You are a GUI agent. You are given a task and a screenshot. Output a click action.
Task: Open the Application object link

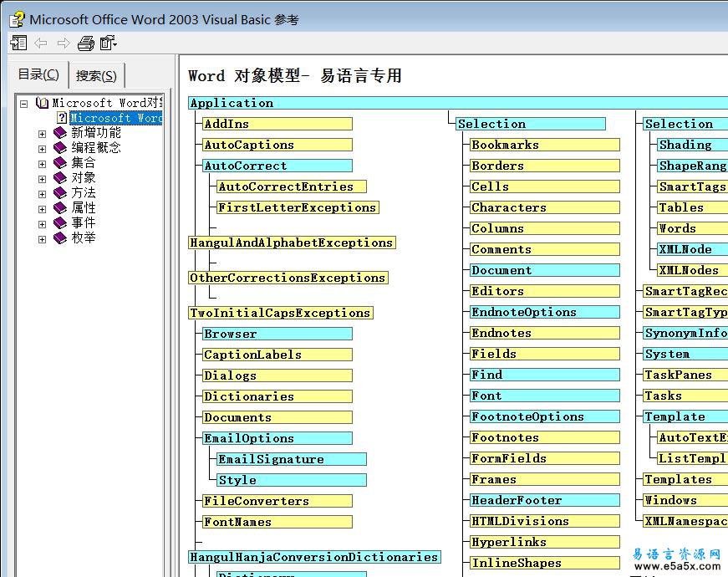[232, 103]
